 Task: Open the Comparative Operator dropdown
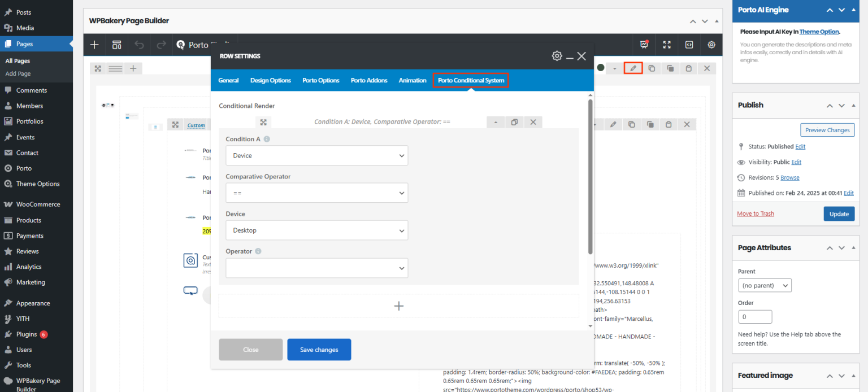tap(316, 193)
